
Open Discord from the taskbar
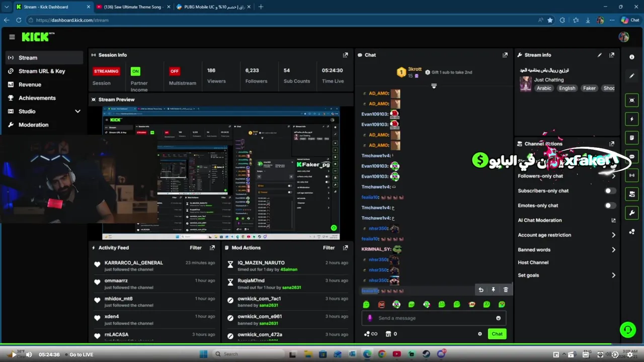point(441,354)
